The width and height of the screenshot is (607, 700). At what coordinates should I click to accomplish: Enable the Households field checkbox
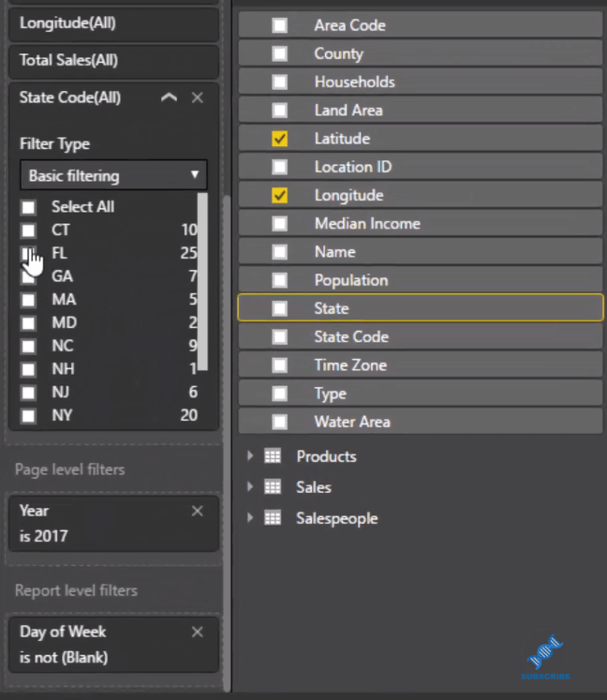[x=280, y=82]
